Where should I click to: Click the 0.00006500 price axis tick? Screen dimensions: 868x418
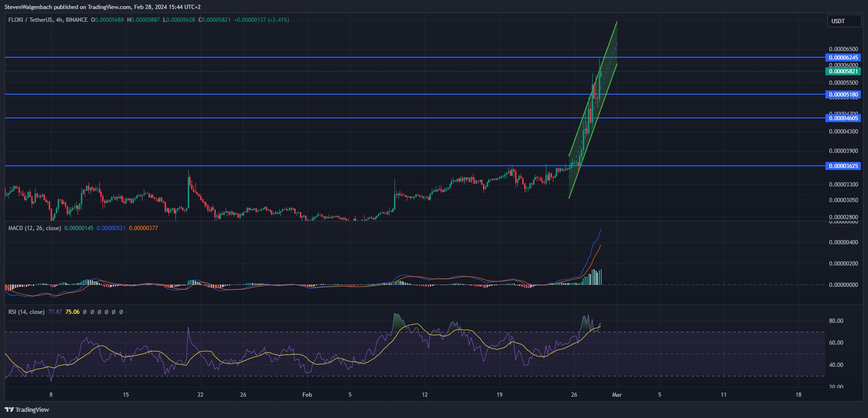pos(843,49)
